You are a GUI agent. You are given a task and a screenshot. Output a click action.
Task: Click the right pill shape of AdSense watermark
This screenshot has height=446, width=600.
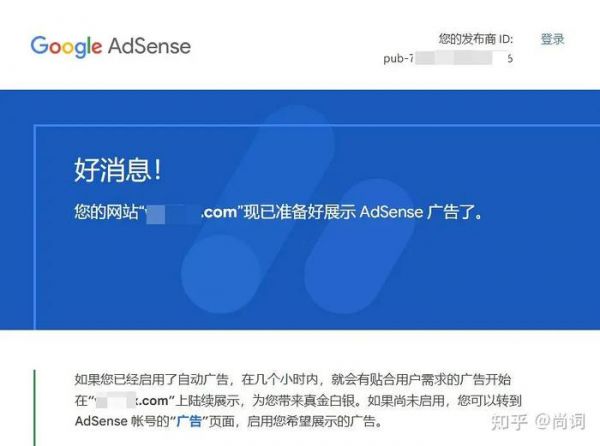click(360, 247)
